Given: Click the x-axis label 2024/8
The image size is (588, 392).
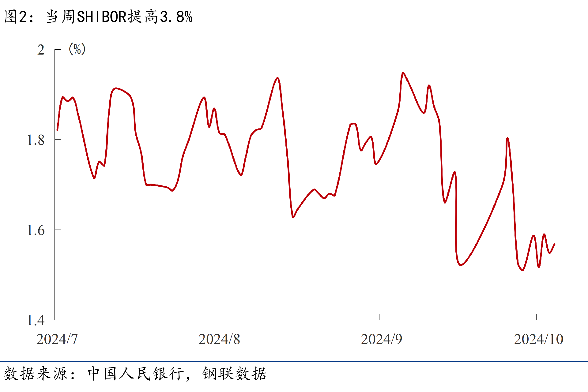Looking at the screenshot, I should pyautogui.click(x=219, y=339).
